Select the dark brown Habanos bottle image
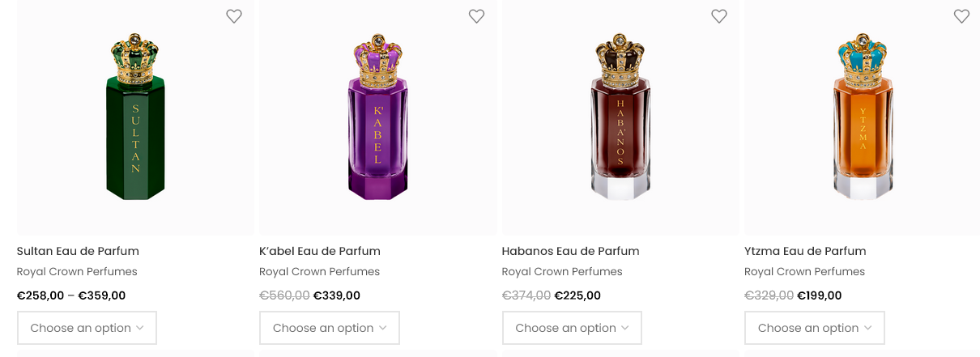Image resolution: width=980 pixels, height=357 pixels. pos(620,117)
